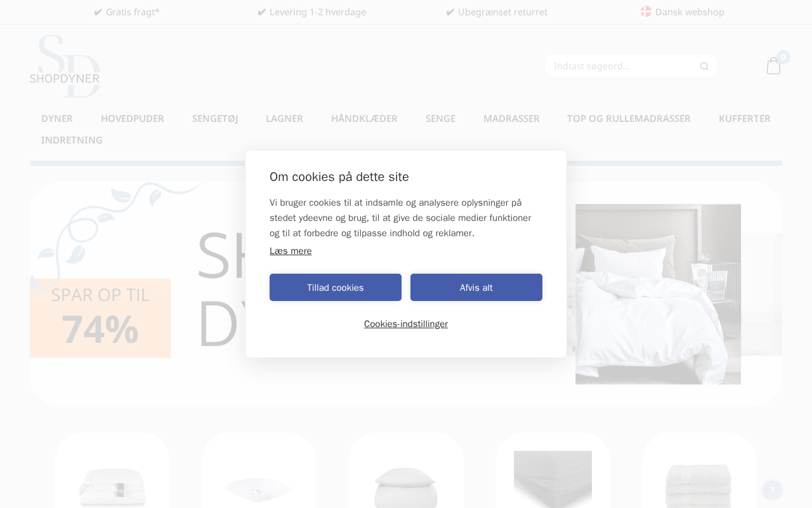812x508 pixels.
Task: Select MADRASSER in navigation
Action: (511, 119)
